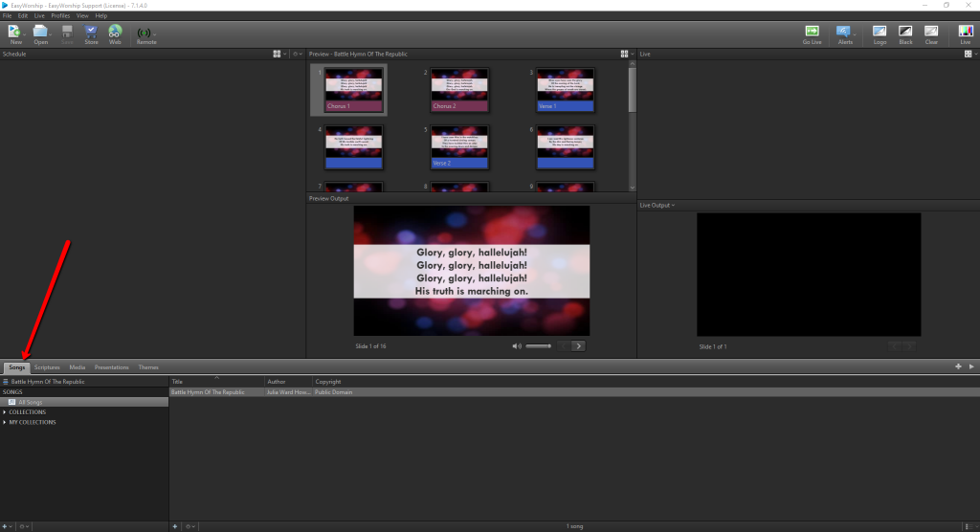Go to previous slide in Preview Output
This screenshot has width=980, height=532.
tap(563, 346)
